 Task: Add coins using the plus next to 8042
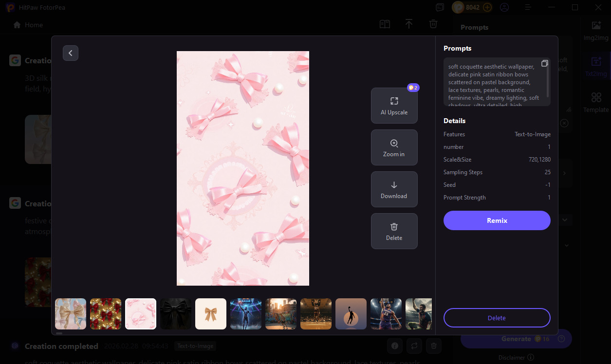click(x=486, y=7)
